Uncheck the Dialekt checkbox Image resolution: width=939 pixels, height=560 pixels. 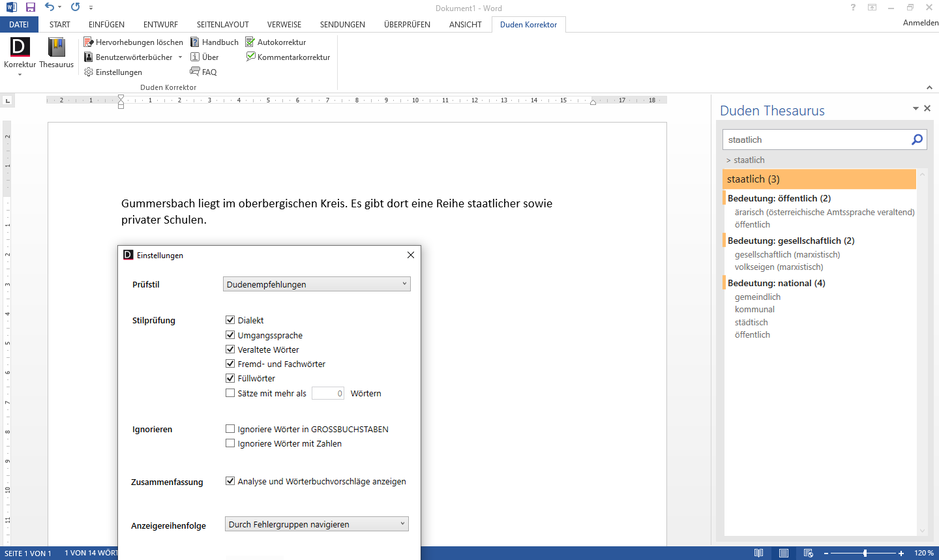click(x=230, y=319)
